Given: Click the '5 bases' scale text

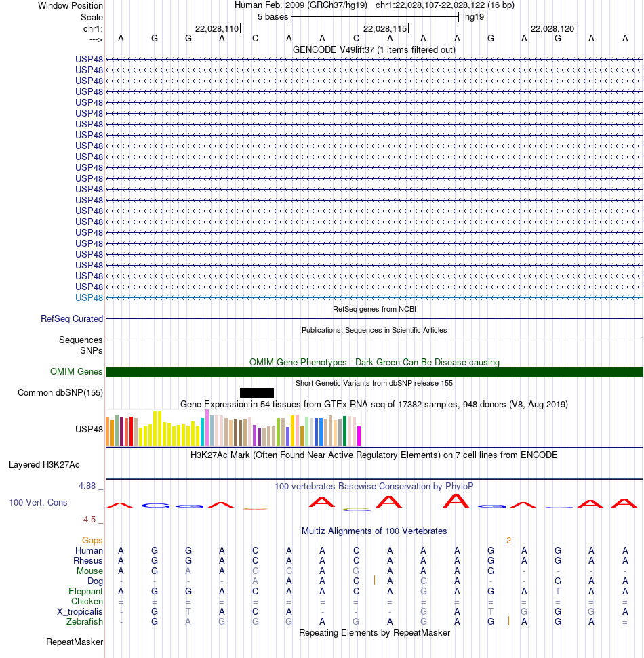Looking at the screenshot, I should 273,17.
